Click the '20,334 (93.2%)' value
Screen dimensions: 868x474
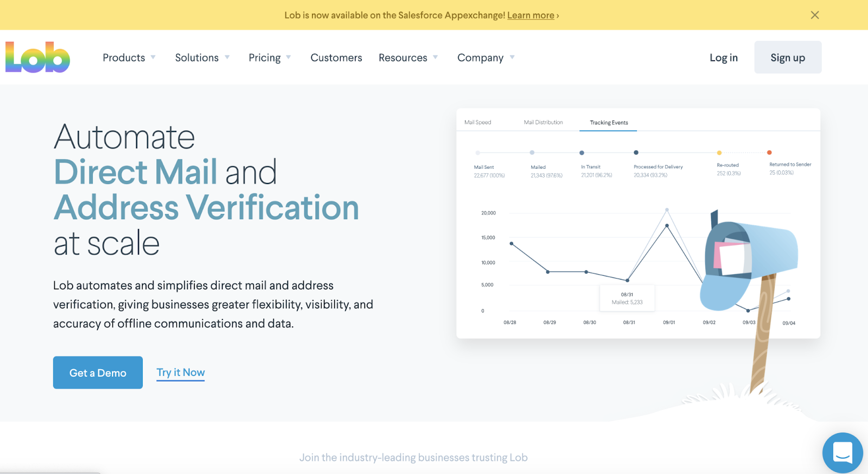pyautogui.click(x=650, y=175)
